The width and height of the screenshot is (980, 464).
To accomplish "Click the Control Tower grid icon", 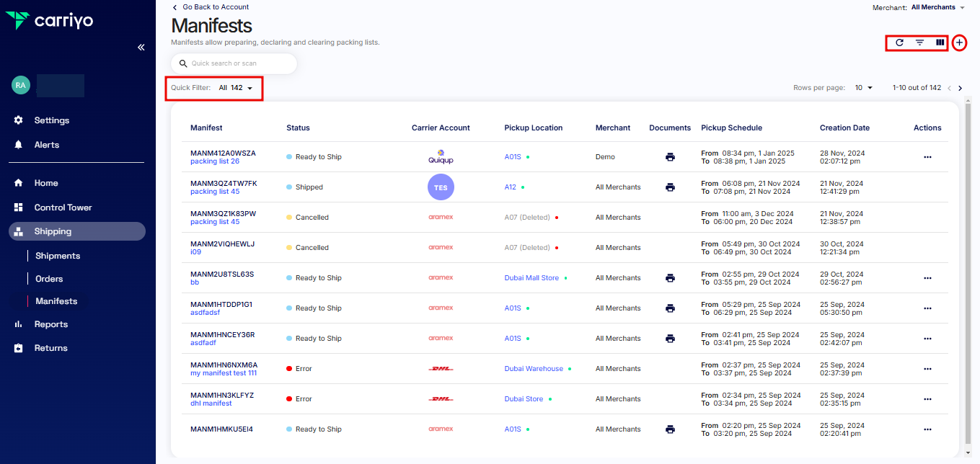I will point(18,208).
